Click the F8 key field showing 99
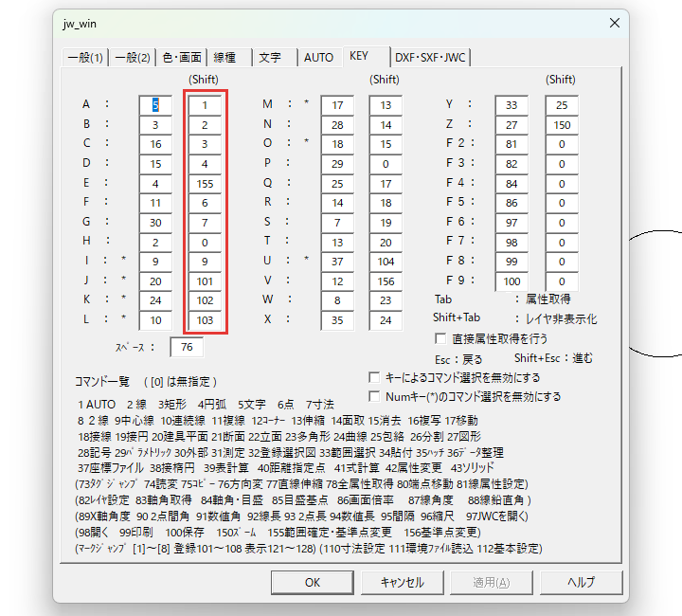This screenshot has height=616, width=682. tap(511, 262)
